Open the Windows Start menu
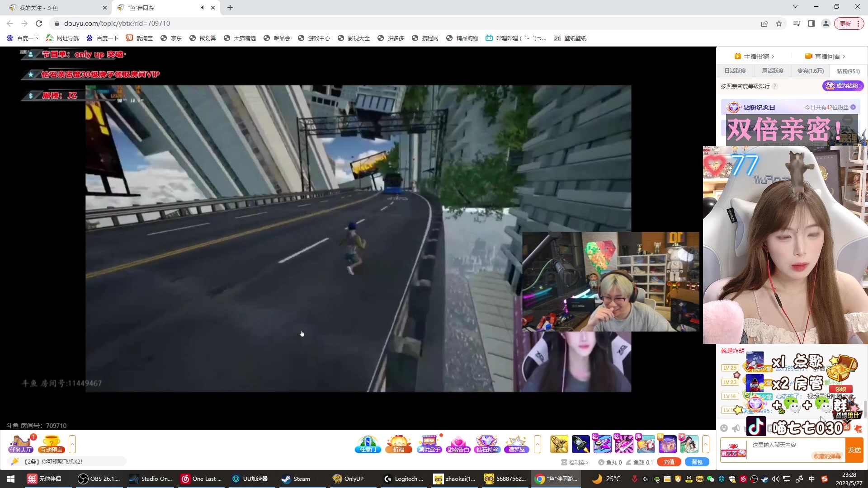Viewport: 868px width, 488px height. click(x=11, y=479)
